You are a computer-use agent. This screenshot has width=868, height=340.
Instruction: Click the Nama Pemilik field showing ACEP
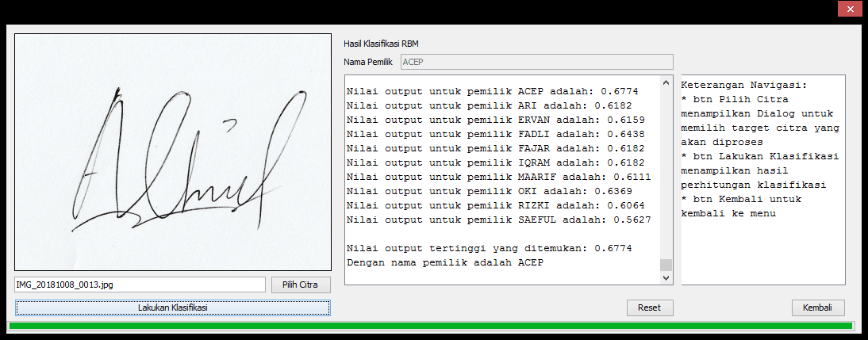(536, 62)
